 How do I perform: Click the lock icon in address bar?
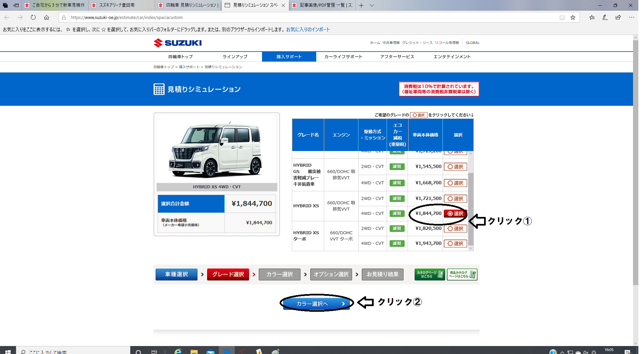tap(64, 18)
